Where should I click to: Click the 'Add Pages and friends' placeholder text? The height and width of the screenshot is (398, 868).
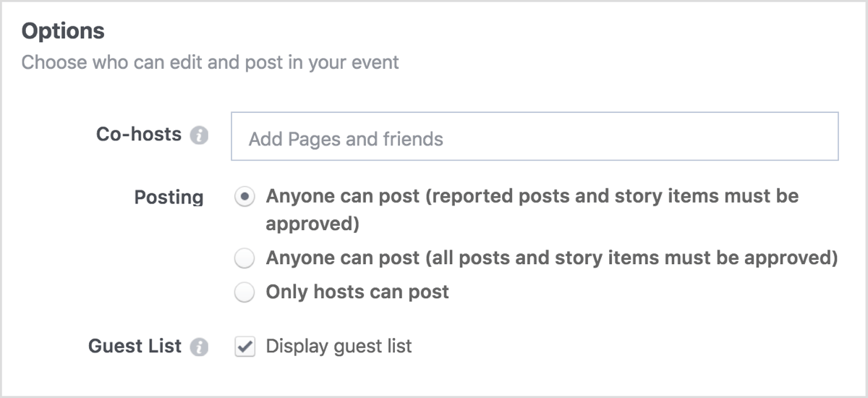pyautogui.click(x=346, y=139)
